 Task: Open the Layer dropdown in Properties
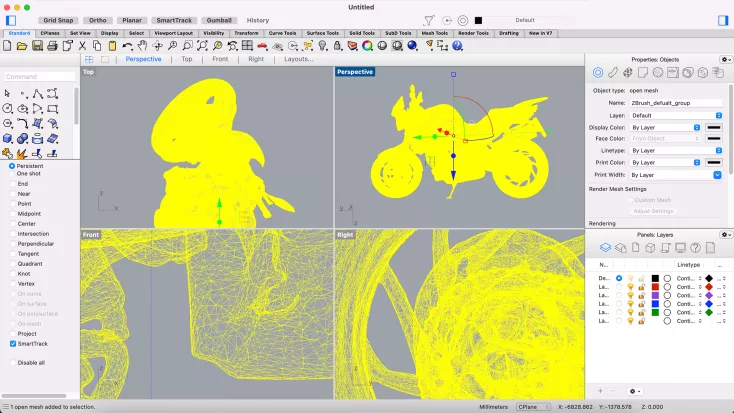tap(675, 115)
